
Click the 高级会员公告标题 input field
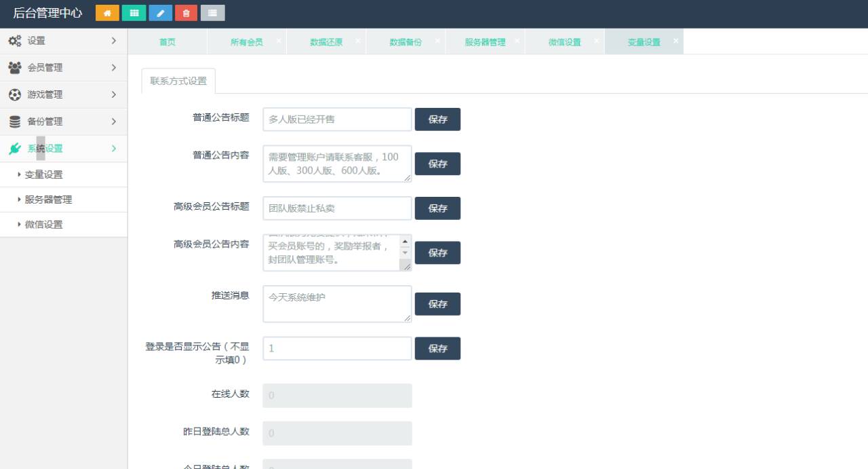tap(337, 208)
